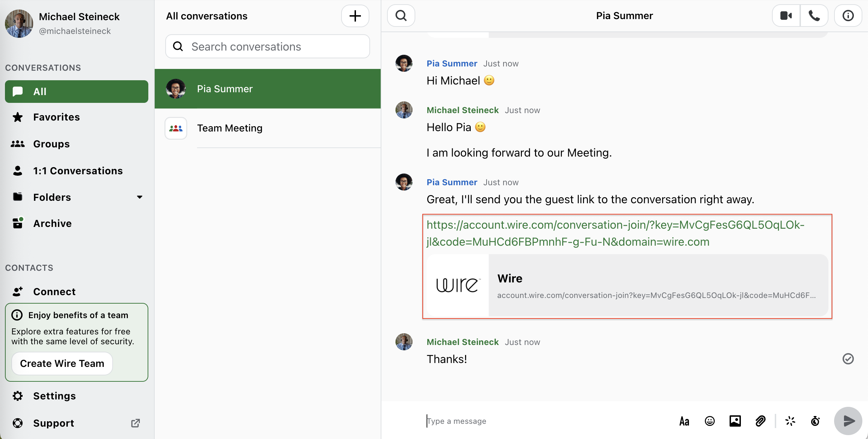Click the delivered checkmark next to Thanks!

pos(848,359)
